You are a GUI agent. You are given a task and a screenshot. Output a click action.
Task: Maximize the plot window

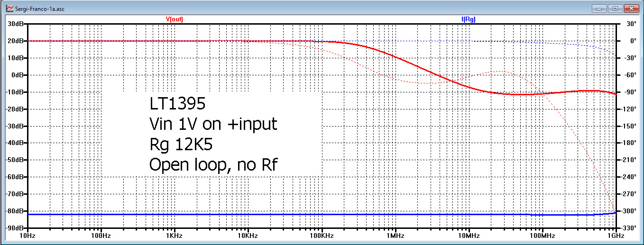[615, 8]
